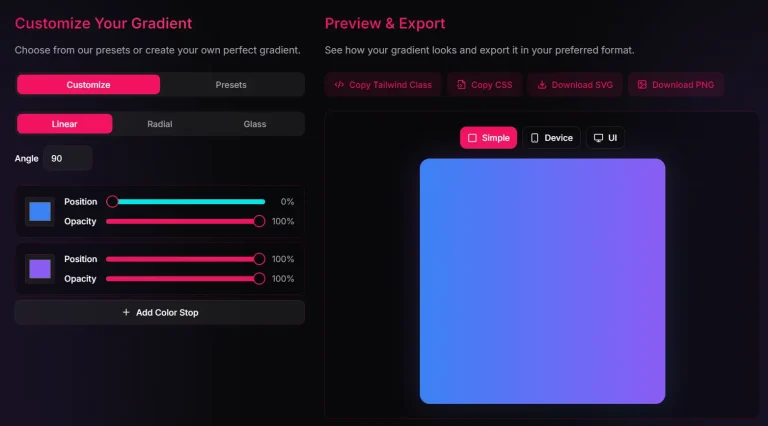The image size is (768, 426).
Task: Open the purple color stop swatch
Action: [40, 269]
